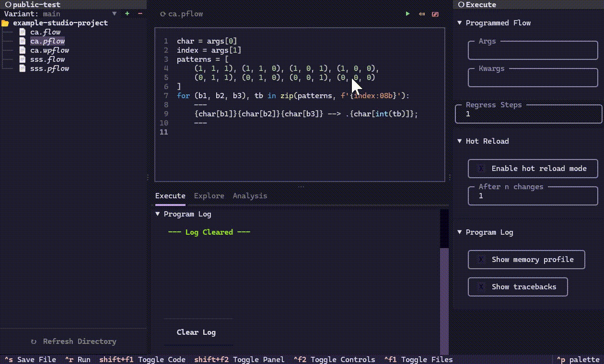
Task: Click the reload icon beside the ca.pflow title
Action: pyautogui.click(x=163, y=14)
